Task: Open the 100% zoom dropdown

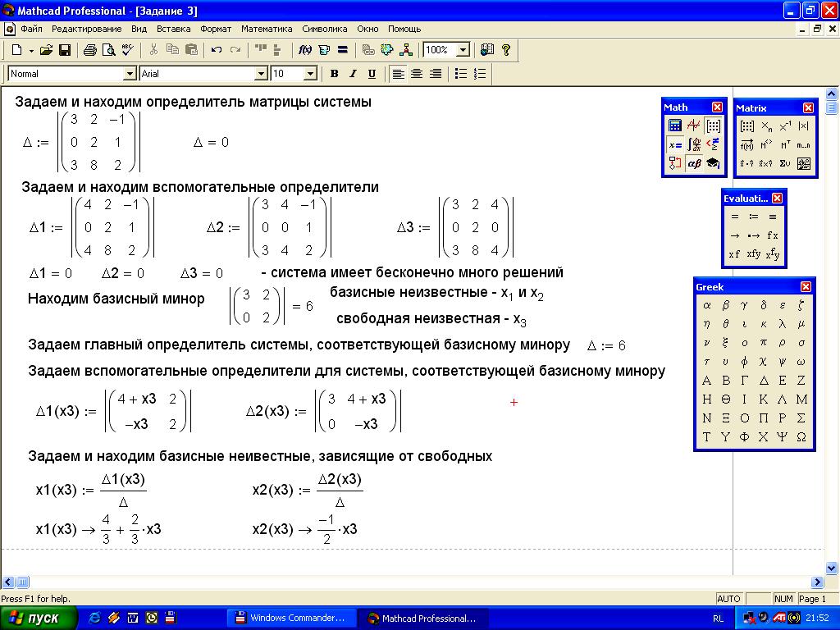Action: click(x=463, y=50)
